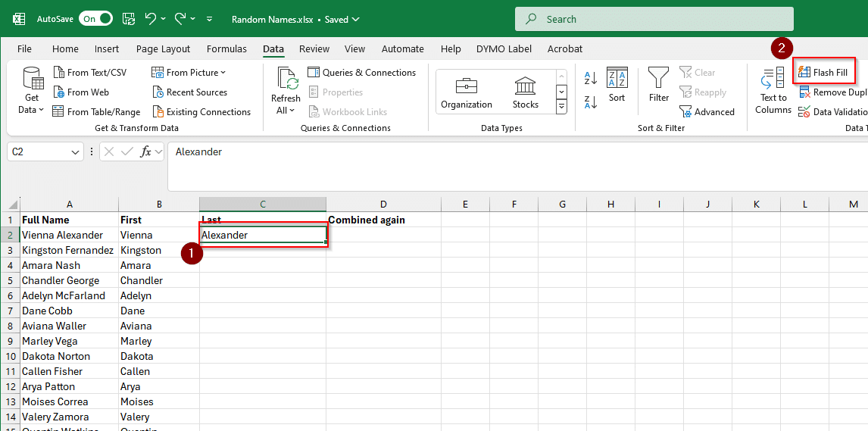Screen dimensions: 868x431
Task: Click the Properties command
Action: click(336, 92)
